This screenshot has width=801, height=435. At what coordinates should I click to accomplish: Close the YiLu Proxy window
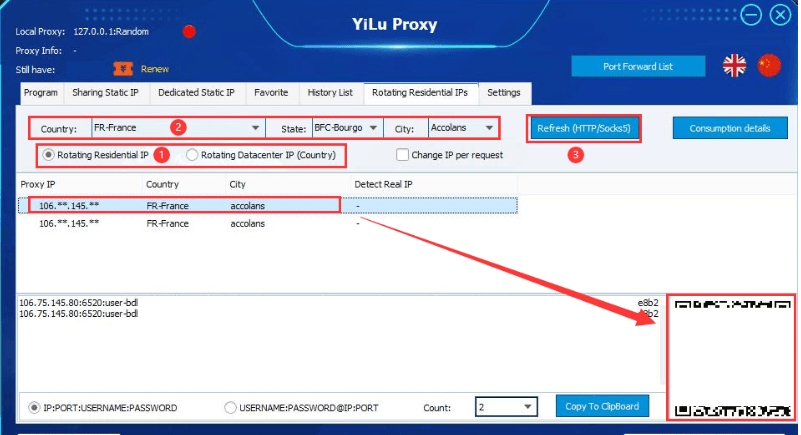(780, 15)
